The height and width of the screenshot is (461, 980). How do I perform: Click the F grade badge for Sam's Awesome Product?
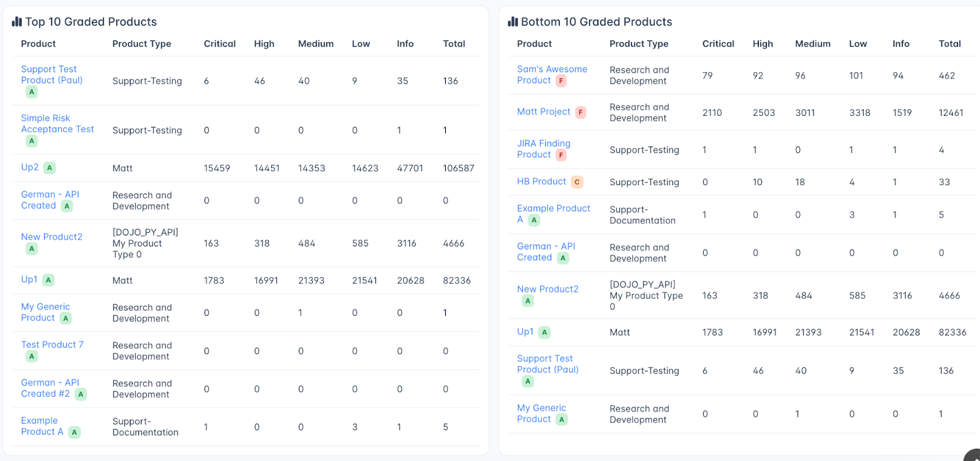pyautogui.click(x=561, y=81)
